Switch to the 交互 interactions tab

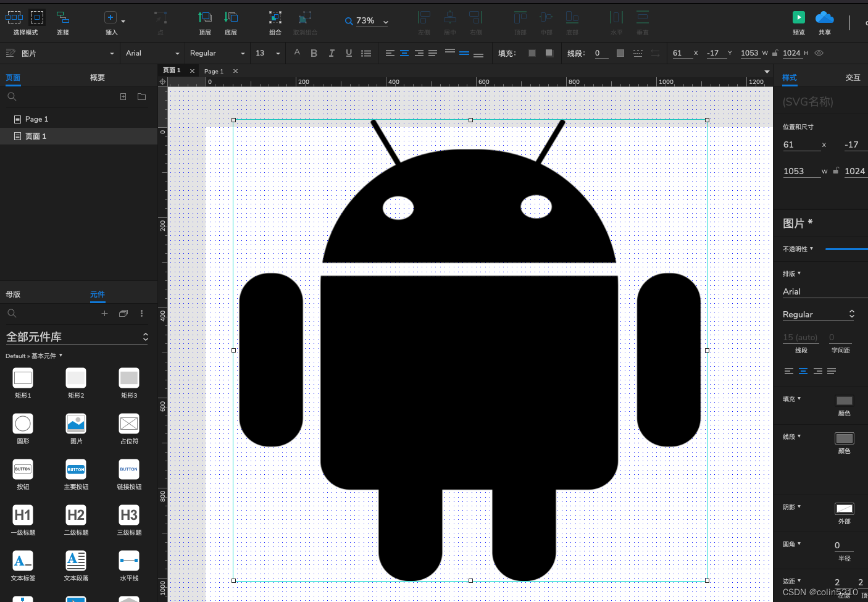[x=853, y=78]
